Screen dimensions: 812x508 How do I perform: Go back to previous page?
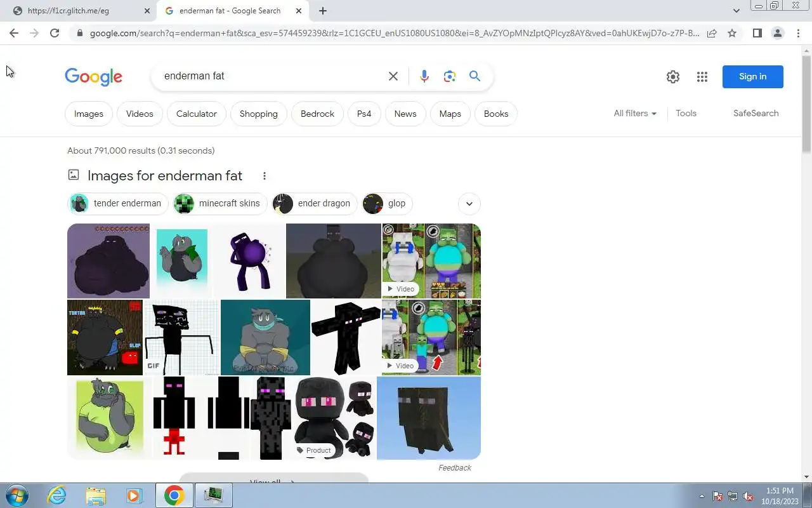14,33
